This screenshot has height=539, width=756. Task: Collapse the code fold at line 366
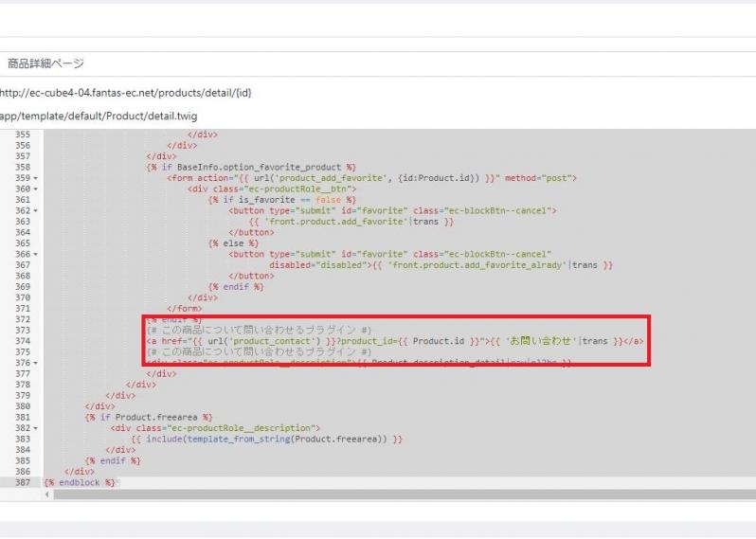36,254
